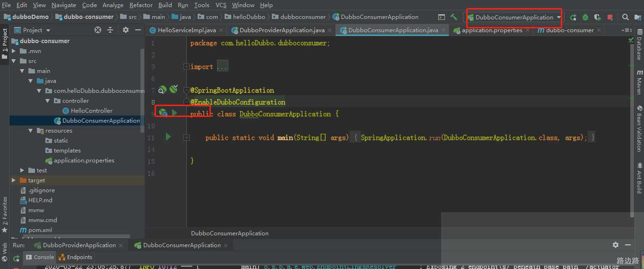This screenshot has width=644, height=269.
Task: Open the run configuration dropdown for DubboConsumerApplication
Action: pos(514,17)
